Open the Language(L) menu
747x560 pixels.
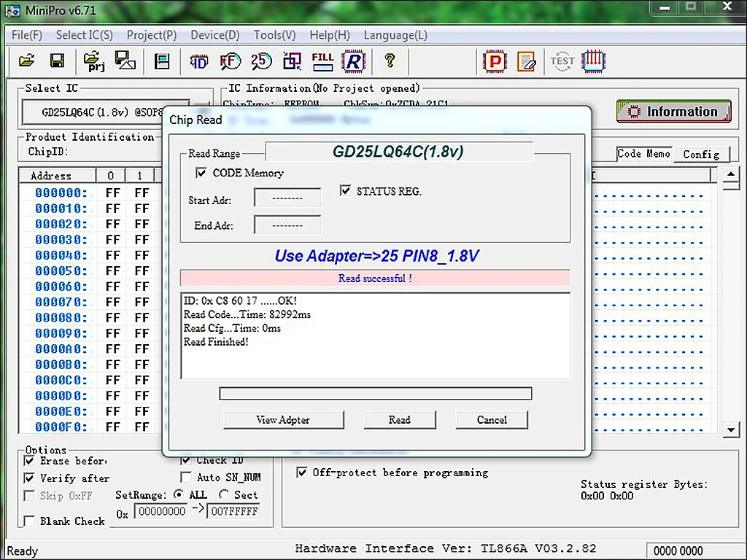395,35
